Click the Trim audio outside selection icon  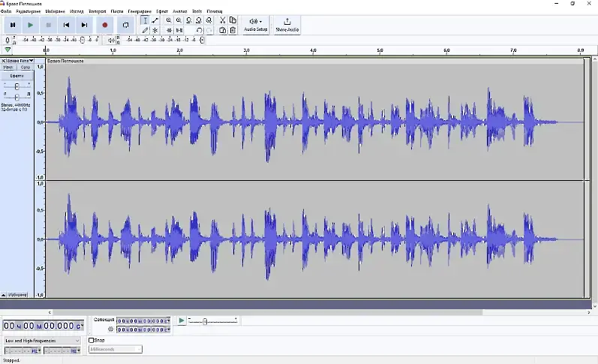(169, 30)
